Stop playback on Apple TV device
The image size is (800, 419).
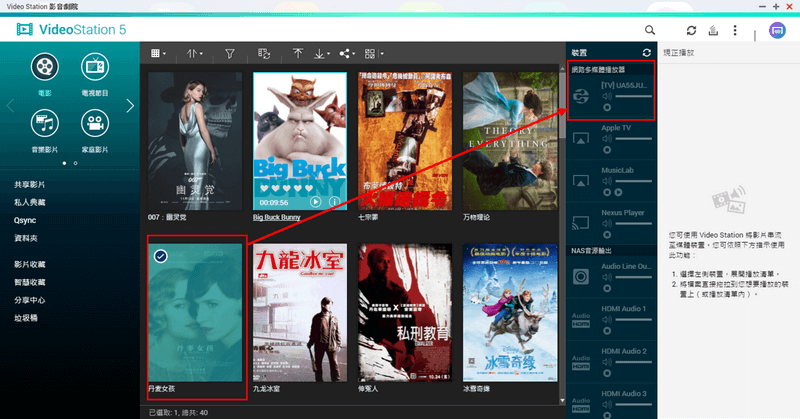(x=607, y=150)
